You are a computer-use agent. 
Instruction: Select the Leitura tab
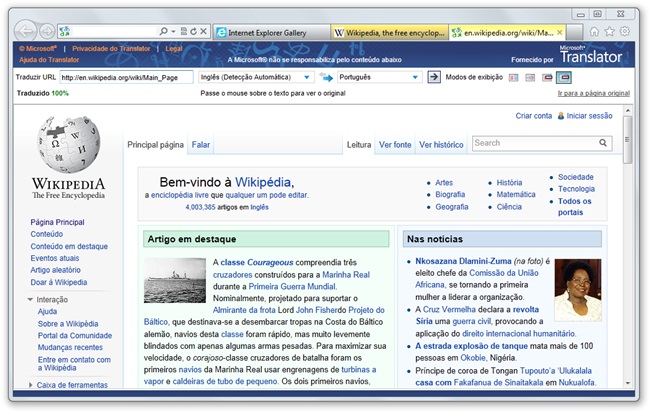359,145
